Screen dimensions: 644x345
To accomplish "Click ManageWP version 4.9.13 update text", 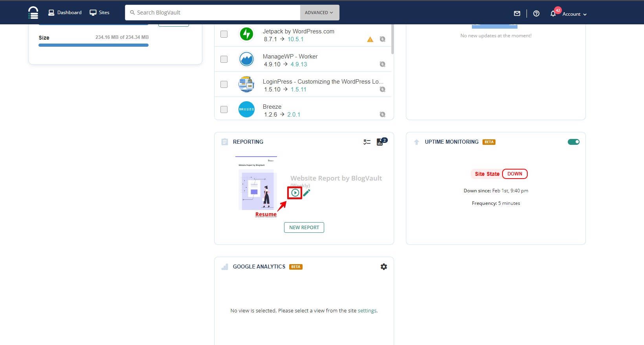I will (x=299, y=64).
